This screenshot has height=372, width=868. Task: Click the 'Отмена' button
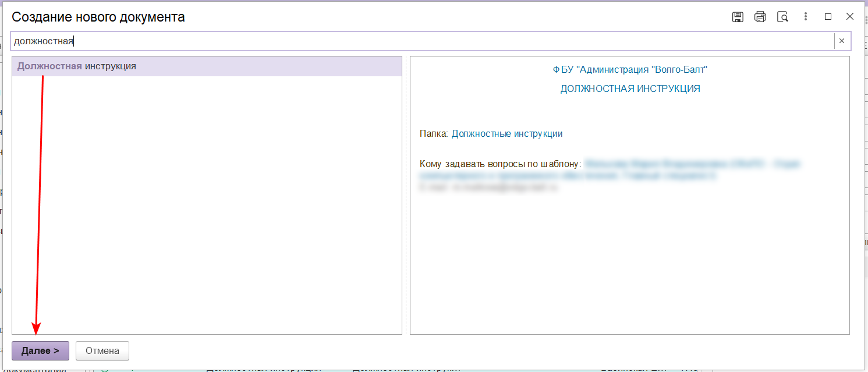[102, 351]
